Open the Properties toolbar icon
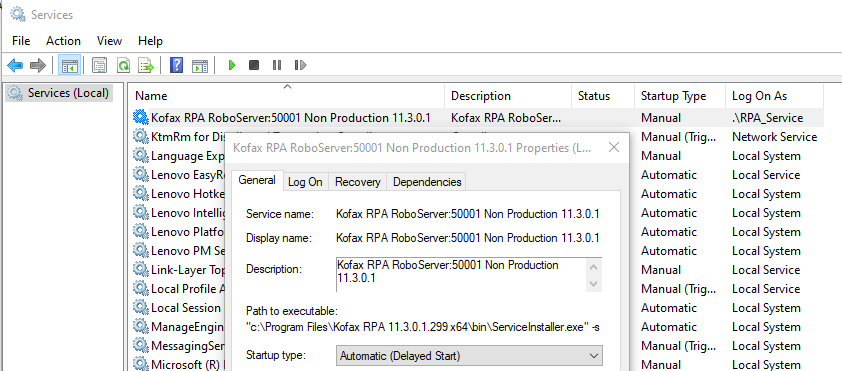Image resolution: width=842 pixels, height=371 pixels. point(99,66)
